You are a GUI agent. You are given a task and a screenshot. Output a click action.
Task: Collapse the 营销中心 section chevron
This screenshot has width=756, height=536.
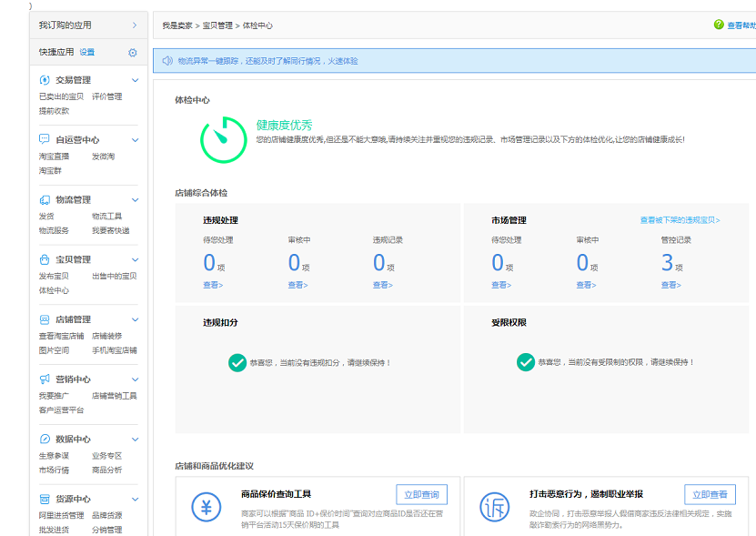tap(136, 379)
